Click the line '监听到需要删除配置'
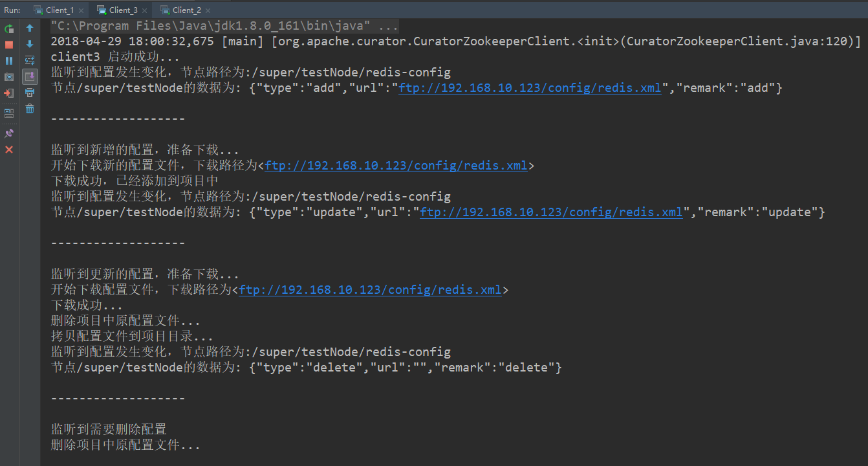The height and width of the screenshot is (466, 868). click(x=109, y=430)
